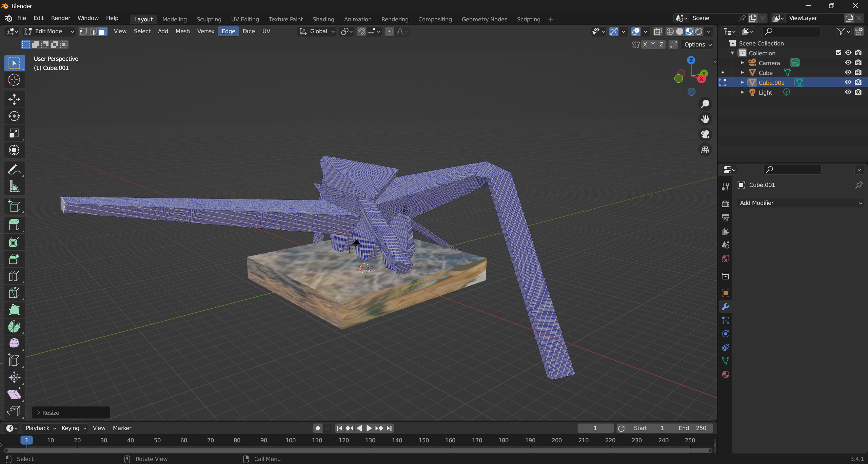The height and width of the screenshot is (464, 868).
Task: Uncheck the Collection exclude checkbox
Action: tap(839, 53)
